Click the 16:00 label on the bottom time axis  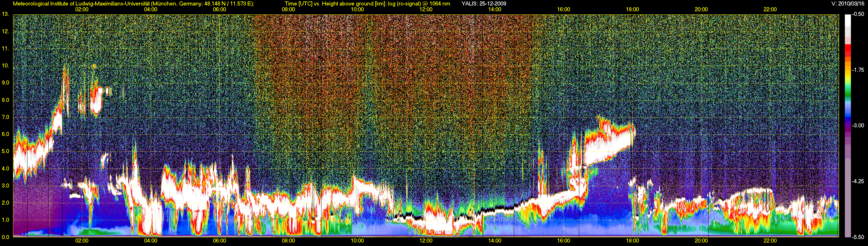point(564,241)
